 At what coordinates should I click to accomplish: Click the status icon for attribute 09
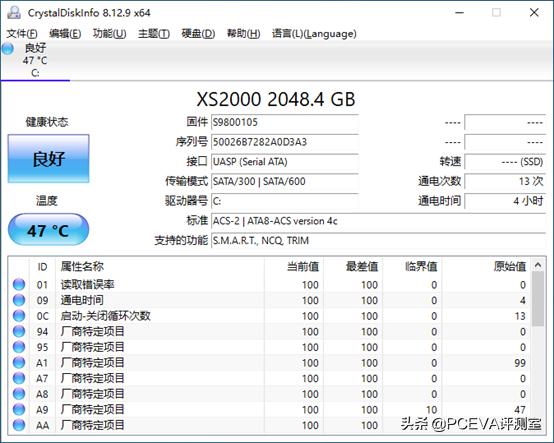19,300
